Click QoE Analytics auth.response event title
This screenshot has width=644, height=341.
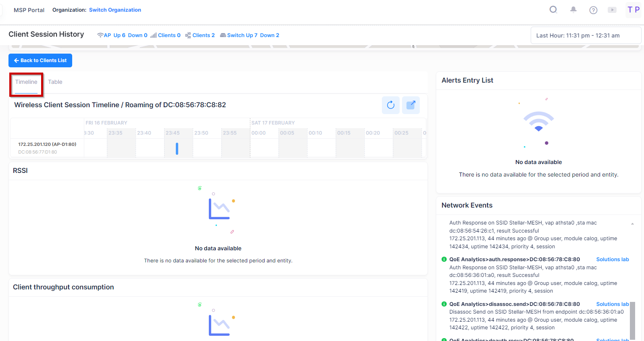515,260
